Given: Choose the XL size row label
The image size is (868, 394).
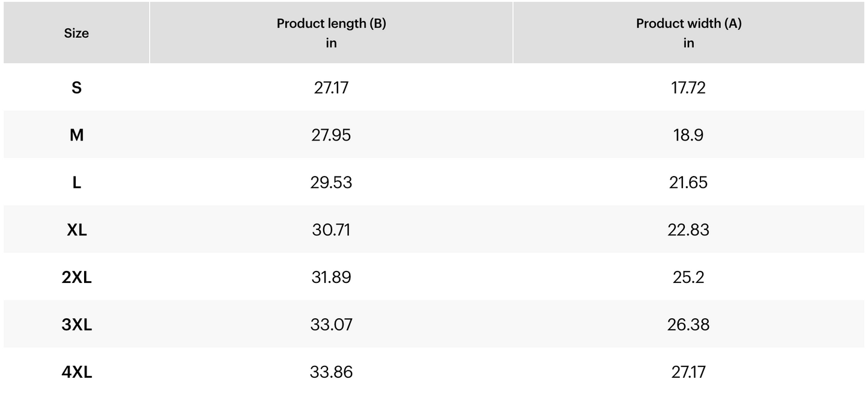Looking at the screenshot, I should click(x=76, y=230).
